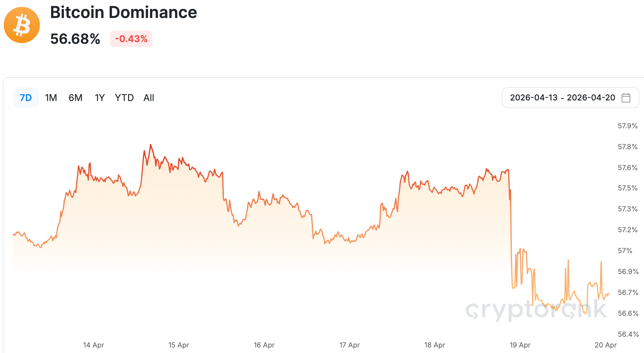644x353 pixels.
Task: Open the 2026-04-13 to 2026-04-20 date range field
Action: coord(562,98)
